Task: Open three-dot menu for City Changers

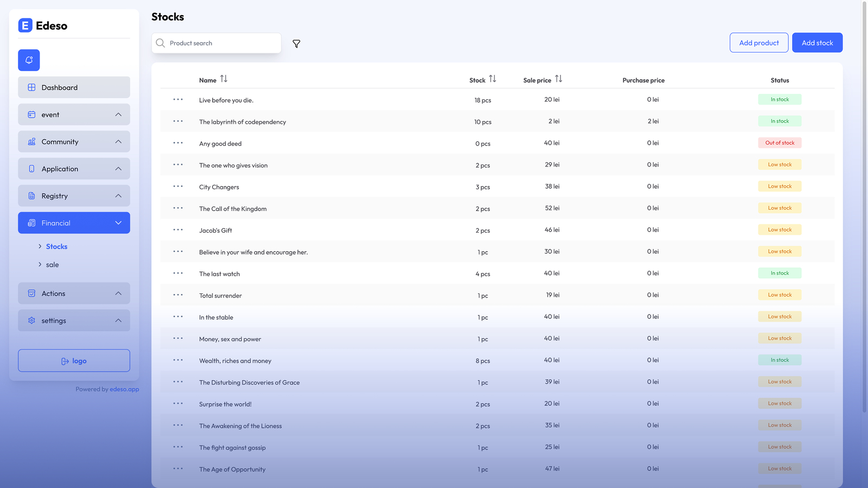Action: click(x=178, y=187)
